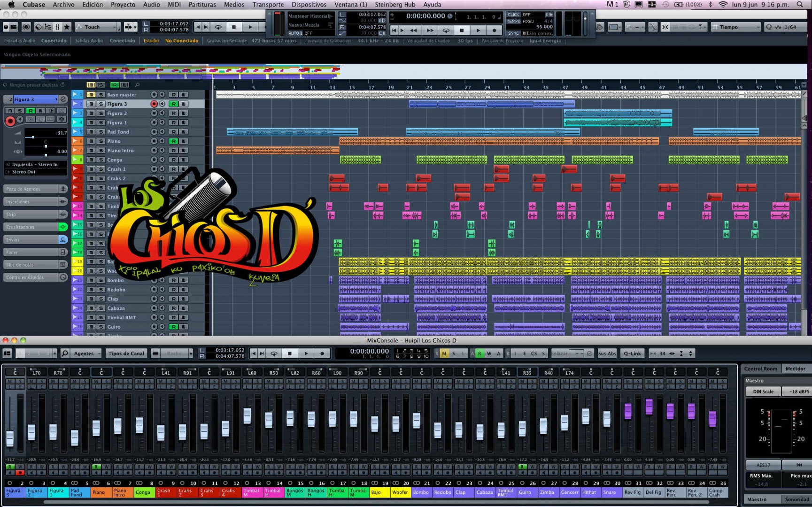
Task: Open the Transporte menu
Action: (268, 5)
